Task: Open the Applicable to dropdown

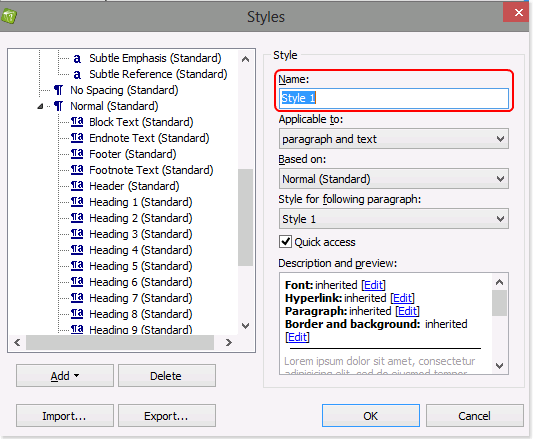Action: pos(394,139)
